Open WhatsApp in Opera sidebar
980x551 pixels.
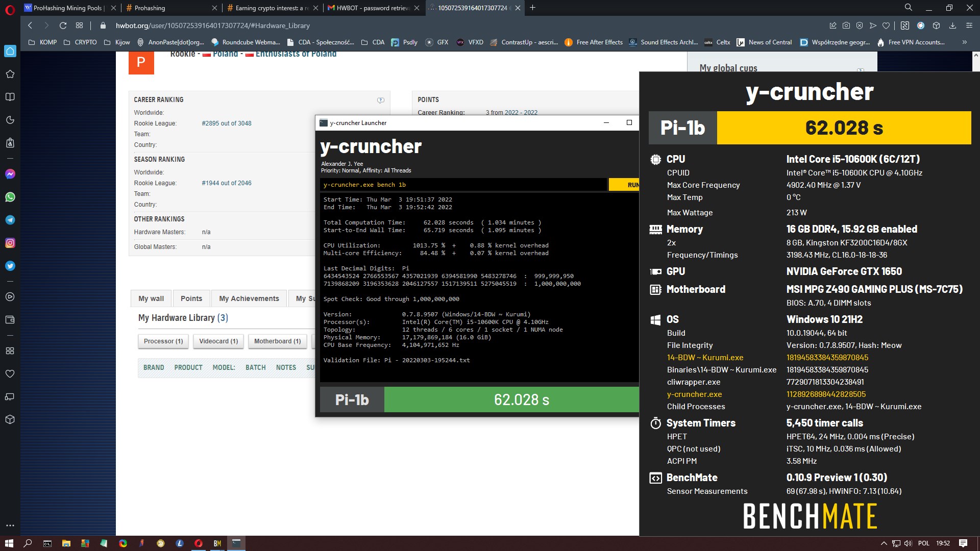[x=10, y=197]
